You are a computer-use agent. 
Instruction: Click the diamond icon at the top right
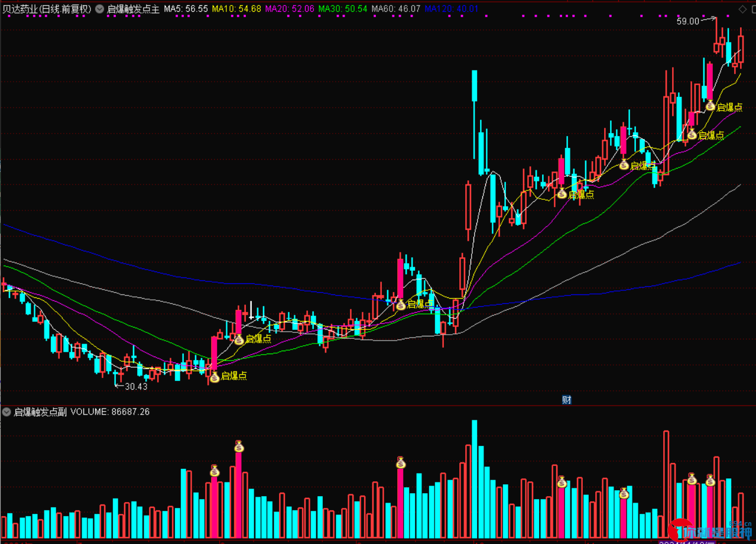(x=742, y=8)
